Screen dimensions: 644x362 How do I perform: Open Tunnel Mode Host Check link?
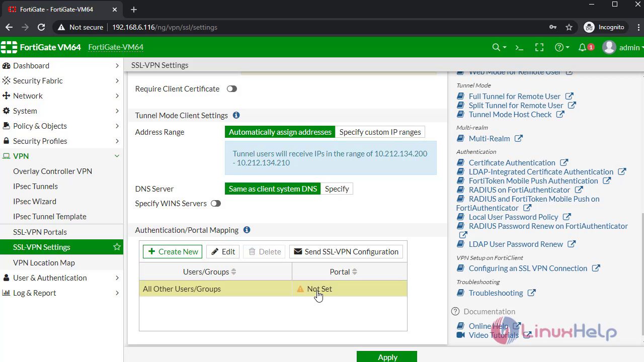coord(510,114)
